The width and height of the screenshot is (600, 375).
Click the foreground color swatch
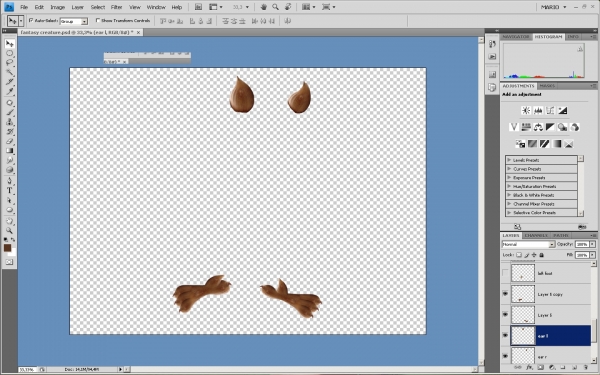(7, 248)
